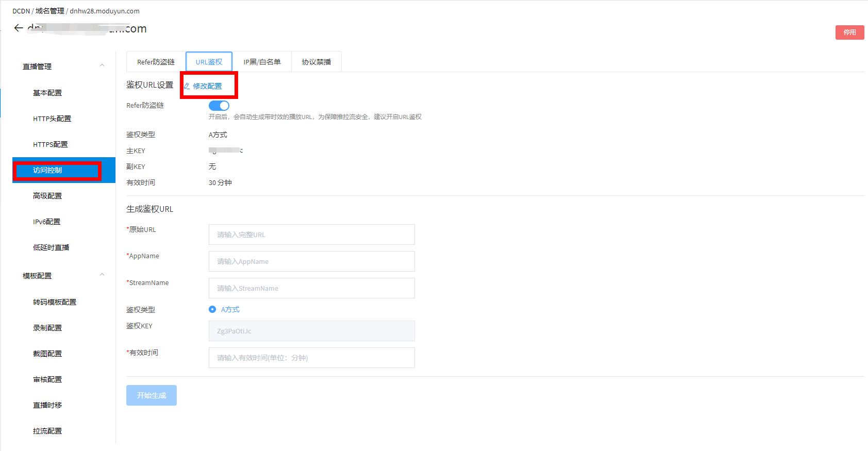Open 转码模板配置 from the sidebar

coord(55,302)
